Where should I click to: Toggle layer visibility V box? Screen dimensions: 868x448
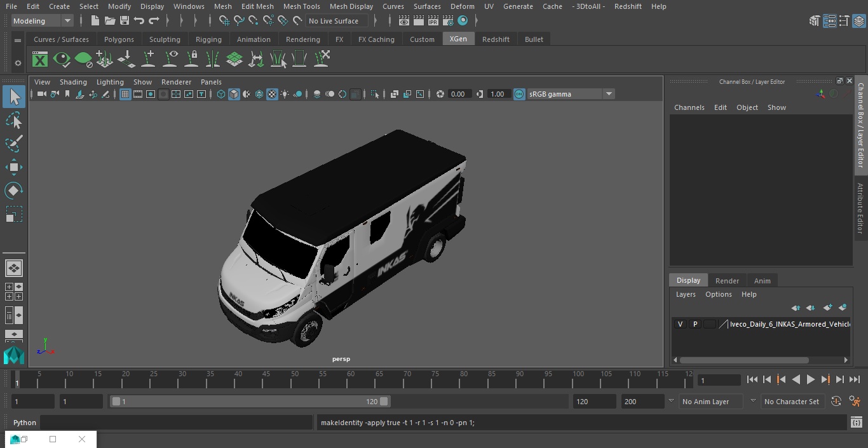681,324
